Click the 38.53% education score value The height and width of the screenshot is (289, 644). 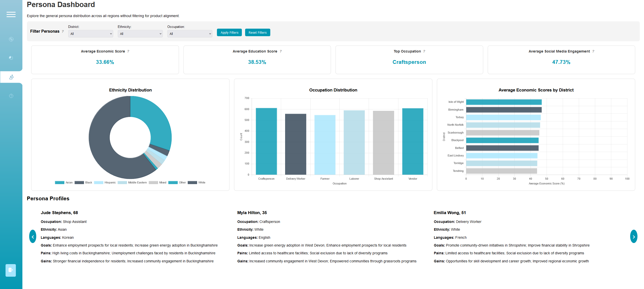click(257, 62)
